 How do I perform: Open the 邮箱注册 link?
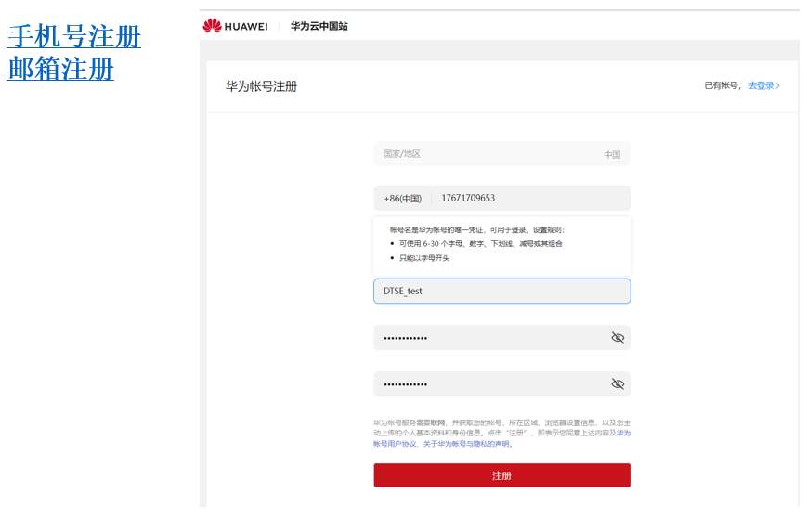pos(60,69)
